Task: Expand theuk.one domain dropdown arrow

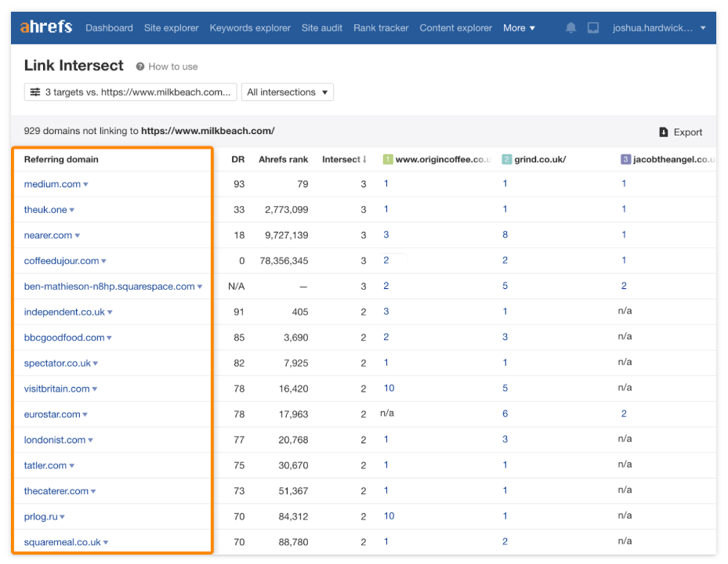Action: [71, 210]
